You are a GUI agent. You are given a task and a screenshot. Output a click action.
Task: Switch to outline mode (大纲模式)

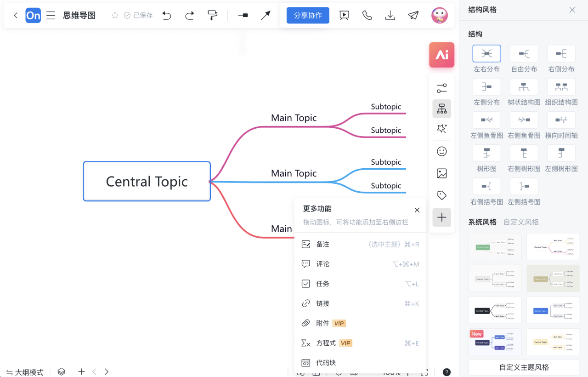click(x=25, y=372)
